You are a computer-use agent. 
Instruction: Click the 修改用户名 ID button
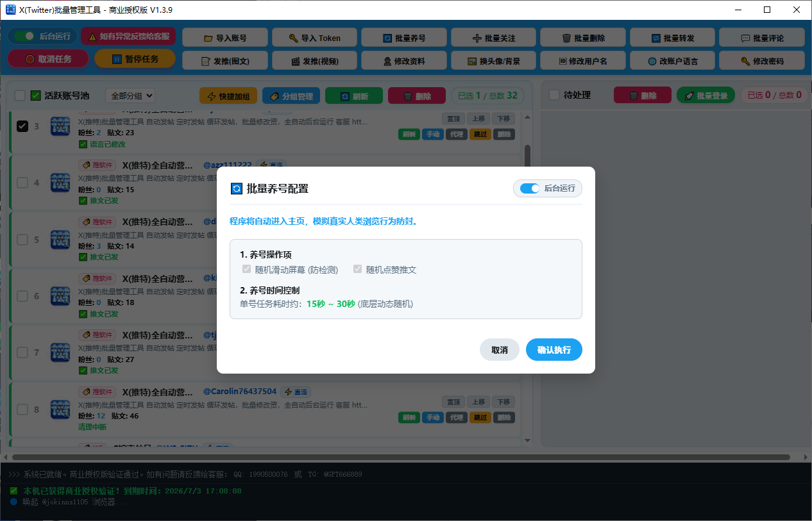(x=582, y=62)
